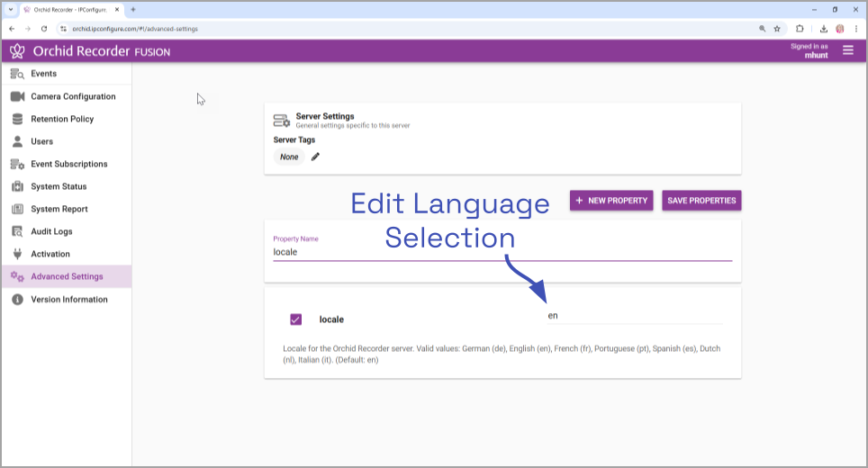The width and height of the screenshot is (868, 468).
Task: Switch to Users section
Action: click(x=42, y=141)
